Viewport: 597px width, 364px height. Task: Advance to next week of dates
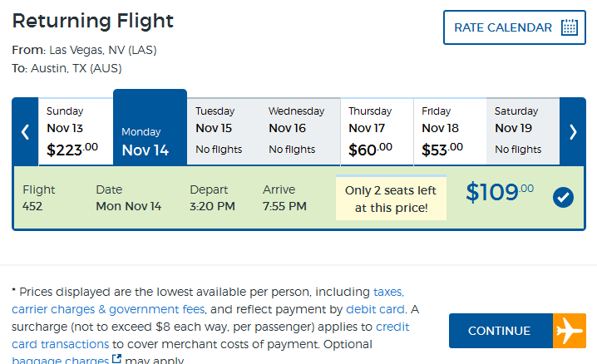pyautogui.click(x=573, y=132)
